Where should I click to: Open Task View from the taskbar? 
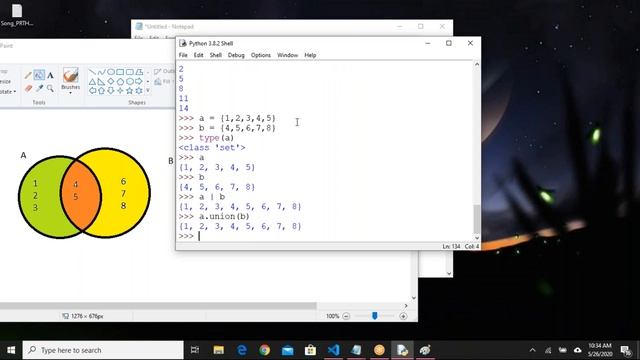[x=195, y=350]
